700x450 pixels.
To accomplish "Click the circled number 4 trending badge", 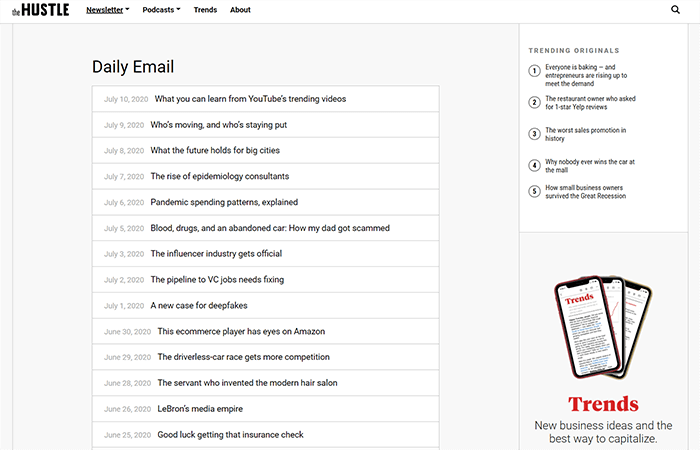I will click(x=534, y=166).
